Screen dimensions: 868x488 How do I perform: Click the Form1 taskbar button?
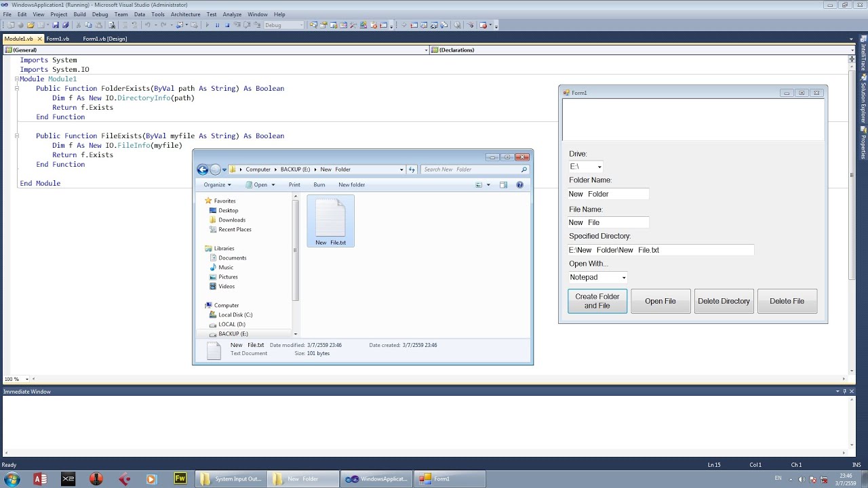click(x=450, y=479)
